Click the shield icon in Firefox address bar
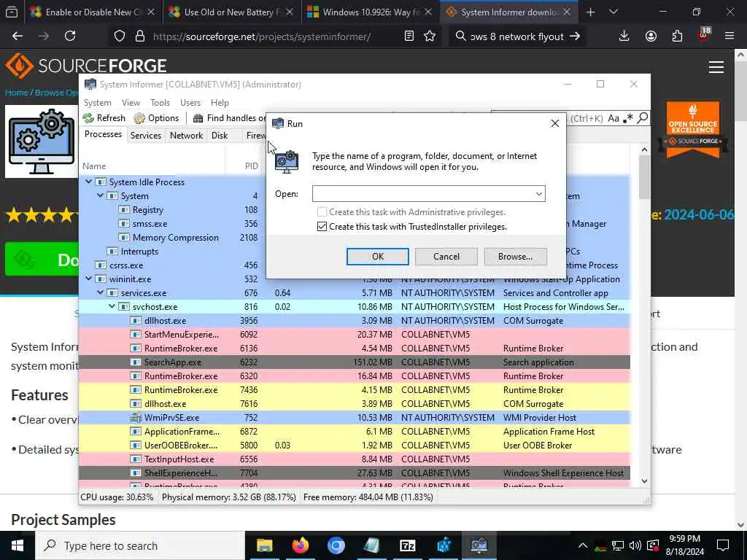The width and height of the screenshot is (747, 560). point(120,36)
